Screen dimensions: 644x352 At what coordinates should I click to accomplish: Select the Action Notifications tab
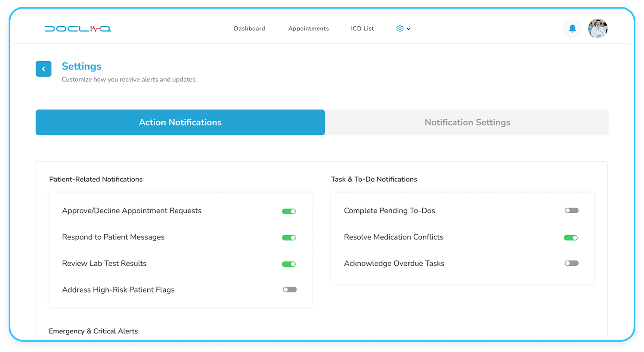point(180,122)
